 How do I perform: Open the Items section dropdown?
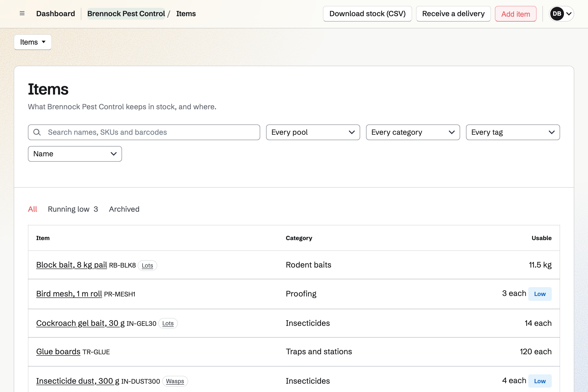pyautogui.click(x=33, y=42)
